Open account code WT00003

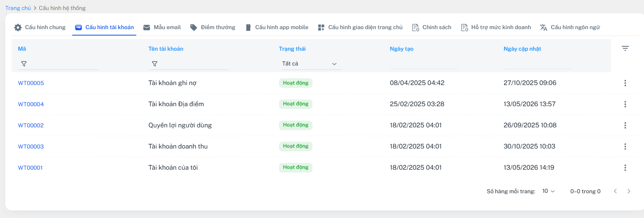[31, 147]
